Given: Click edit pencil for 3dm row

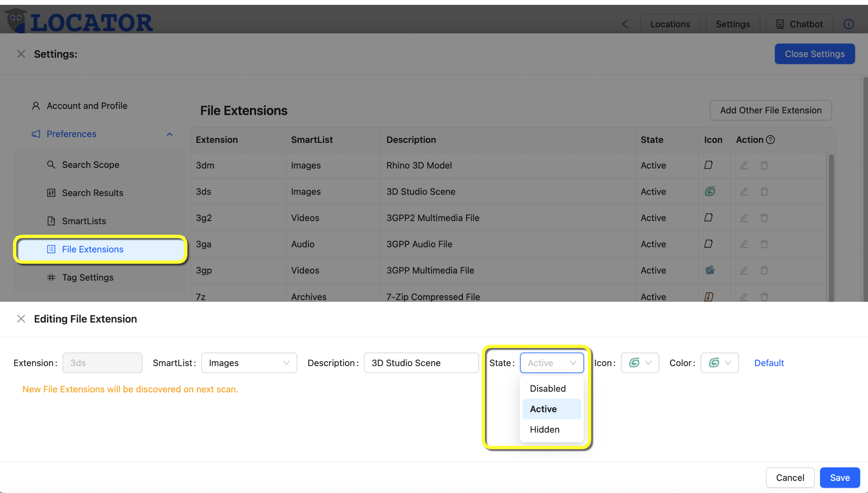Looking at the screenshot, I should (x=744, y=165).
